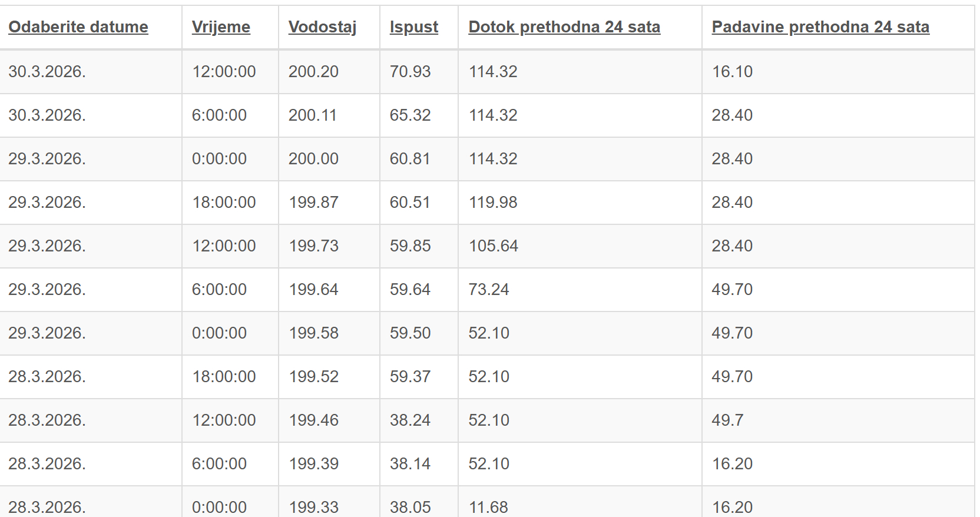Click the Padavine value 49.7

point(727,420)
